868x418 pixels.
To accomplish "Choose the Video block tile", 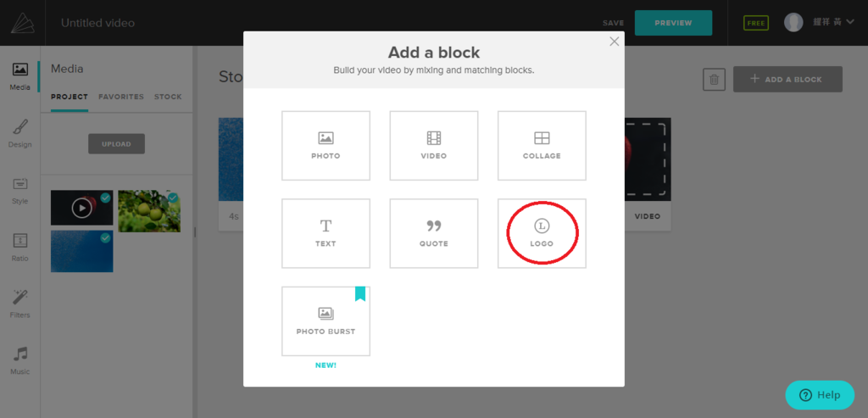I will [433, 145].
